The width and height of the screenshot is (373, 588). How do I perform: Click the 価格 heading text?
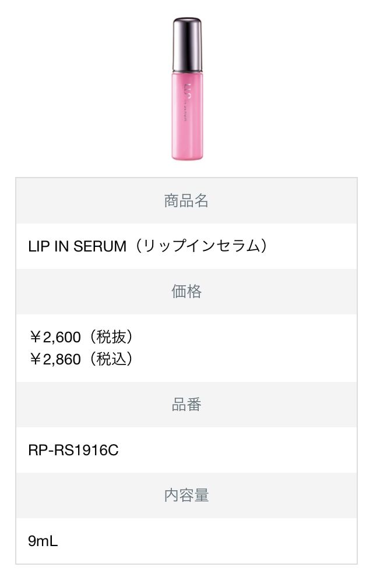(x=186, y=291)
